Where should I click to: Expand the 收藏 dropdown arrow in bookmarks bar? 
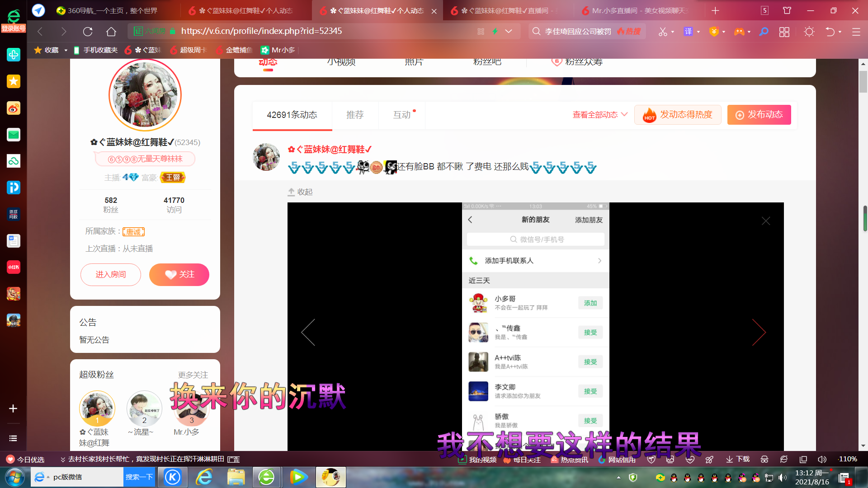click(66, 50)
